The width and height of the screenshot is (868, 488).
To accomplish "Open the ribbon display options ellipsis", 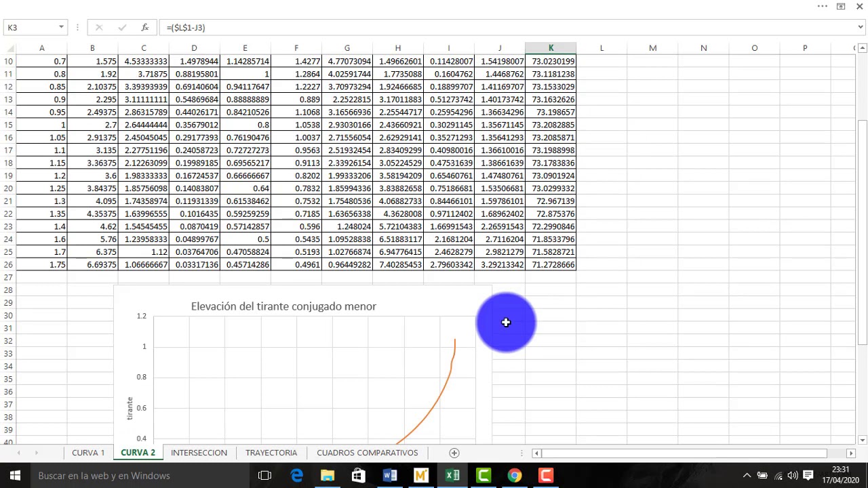I will [x=823, y=6].
